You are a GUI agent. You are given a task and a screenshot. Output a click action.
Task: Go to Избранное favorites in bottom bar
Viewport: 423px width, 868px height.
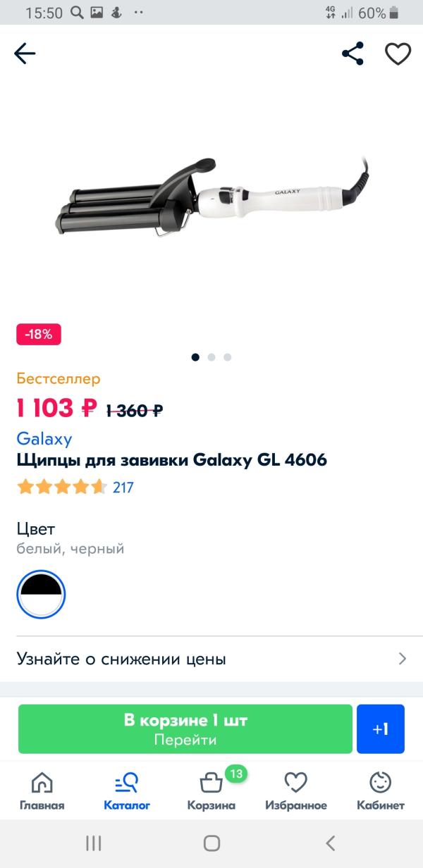[x=296, y=790]
